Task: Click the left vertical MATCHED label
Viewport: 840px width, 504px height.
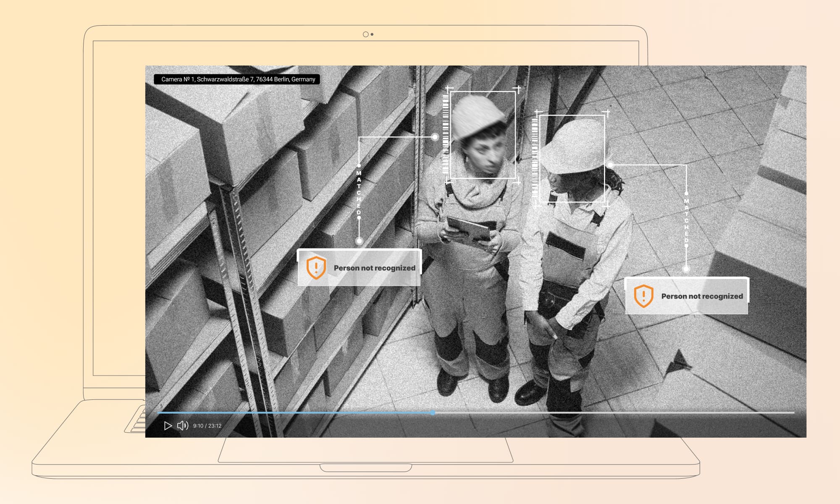Action: click(x=359, y=192)
